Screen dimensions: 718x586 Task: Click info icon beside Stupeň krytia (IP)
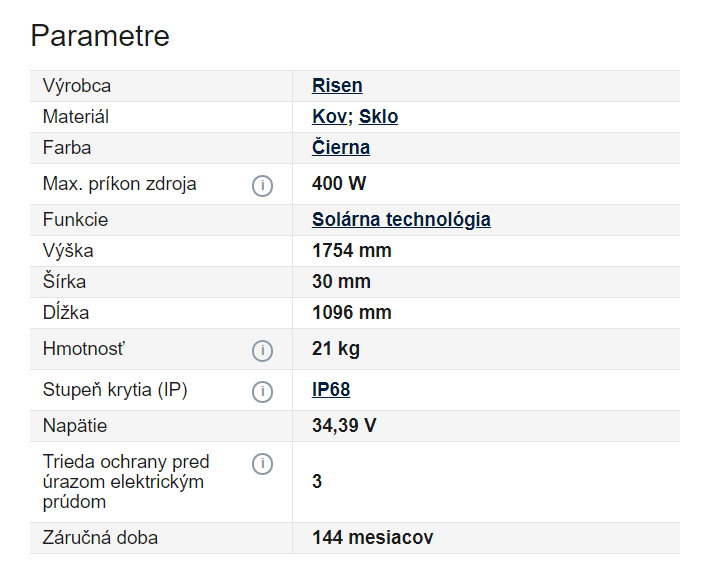click(x=262, y=391)
